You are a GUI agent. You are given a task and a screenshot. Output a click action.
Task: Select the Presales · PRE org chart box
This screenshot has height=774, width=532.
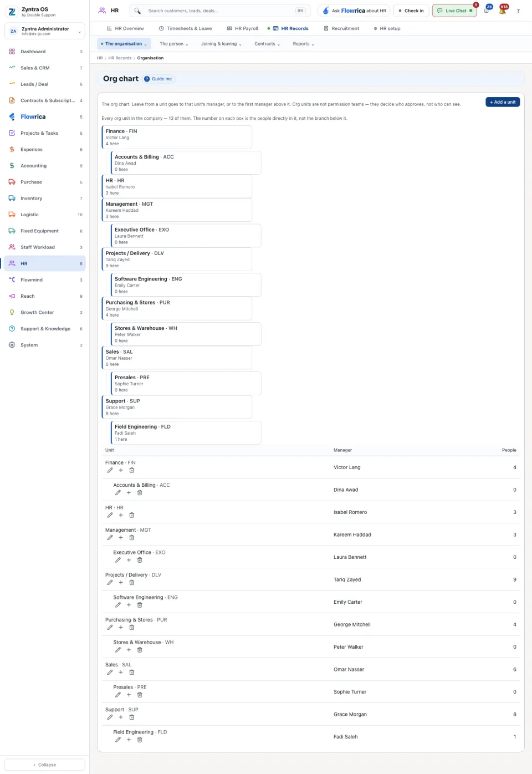(x=186, y=383)
